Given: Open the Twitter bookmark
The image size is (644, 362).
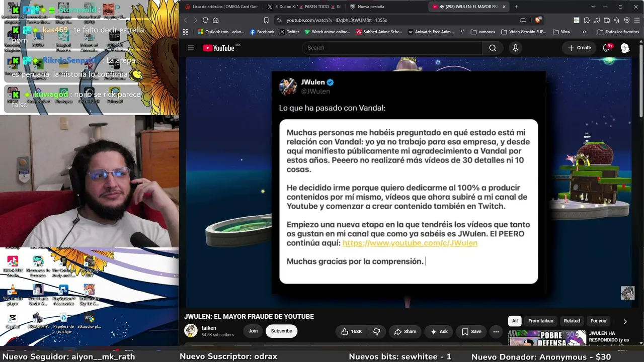Looking at the screenshot, I should pyautogui.click(x=289, y=32).
